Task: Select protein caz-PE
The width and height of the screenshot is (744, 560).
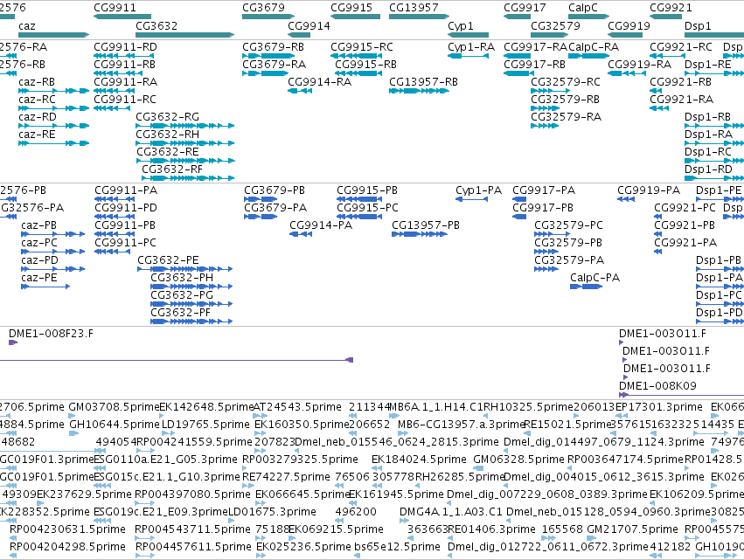Action: pos(39,278)
